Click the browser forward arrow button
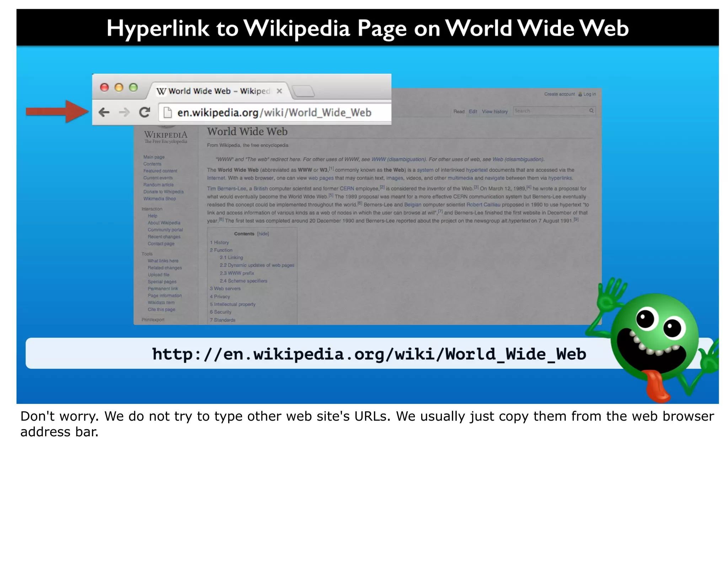728x562 pixels. point(124,113)
